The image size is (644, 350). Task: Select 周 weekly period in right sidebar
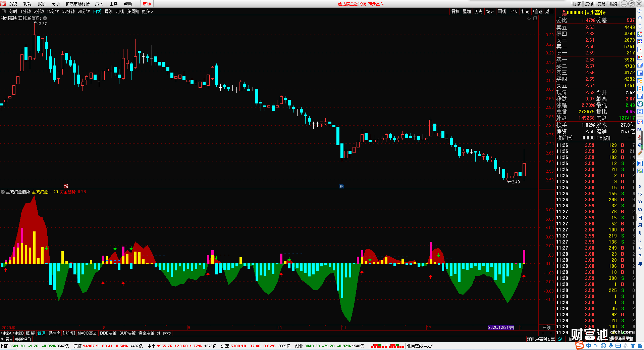pos(640,225)
